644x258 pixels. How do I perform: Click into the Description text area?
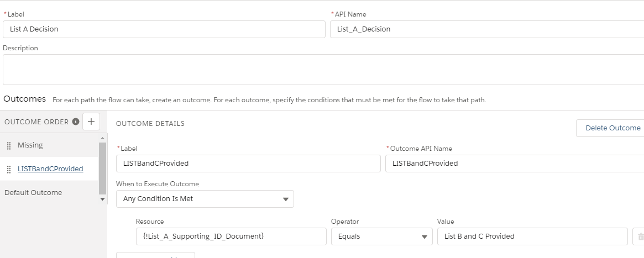[x=323, y=70]
